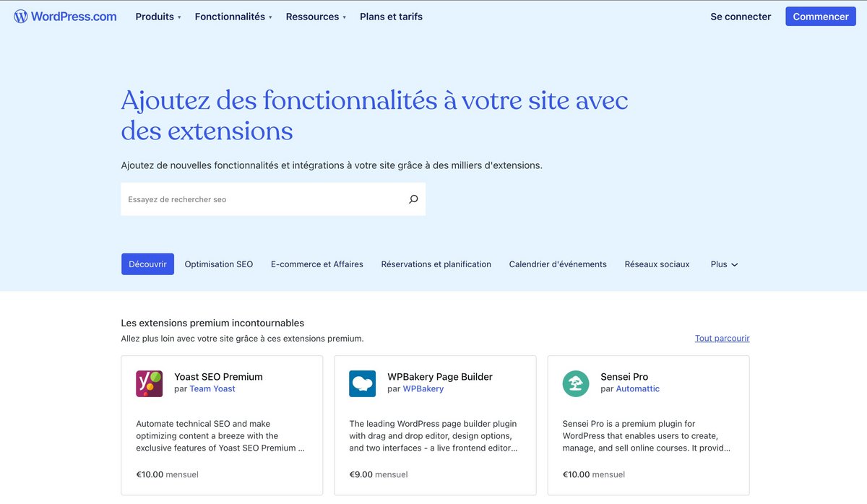Select the Optimisation SEO category
867x504 pixels.
click(219, 264)
